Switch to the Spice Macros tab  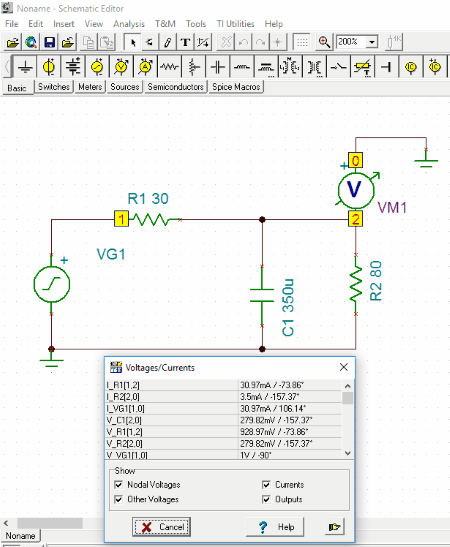click(236, 87)
